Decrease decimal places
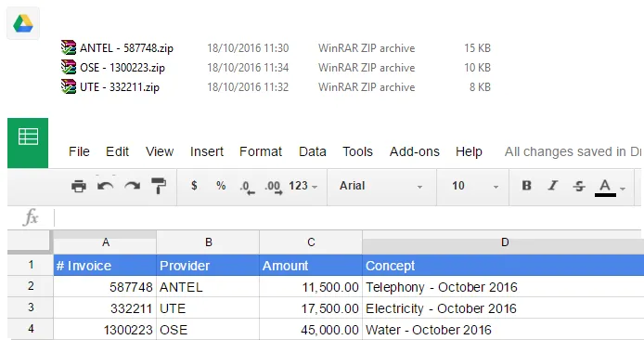This screenshot has width=644, height=340. [247, 187]
